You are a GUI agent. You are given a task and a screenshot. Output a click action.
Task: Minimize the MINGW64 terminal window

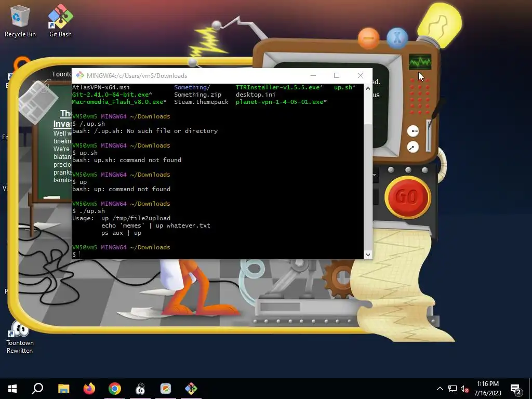[x=313, y=75]
